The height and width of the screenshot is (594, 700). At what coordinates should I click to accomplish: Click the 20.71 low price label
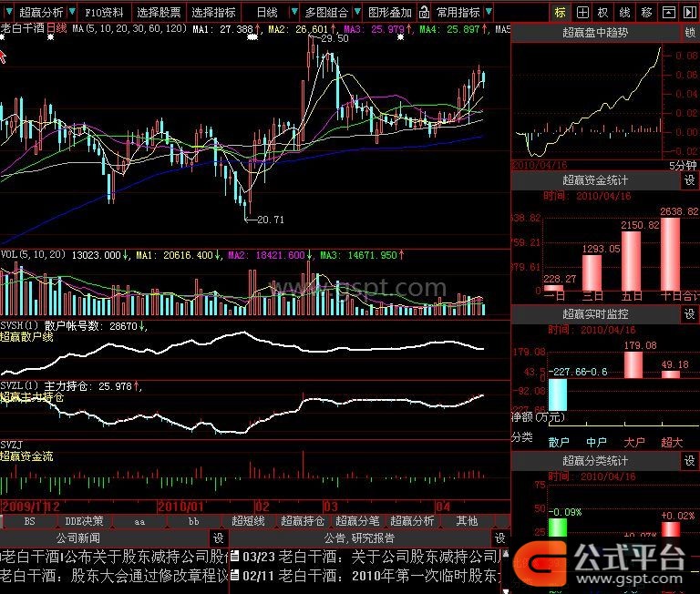pos(271,220)
